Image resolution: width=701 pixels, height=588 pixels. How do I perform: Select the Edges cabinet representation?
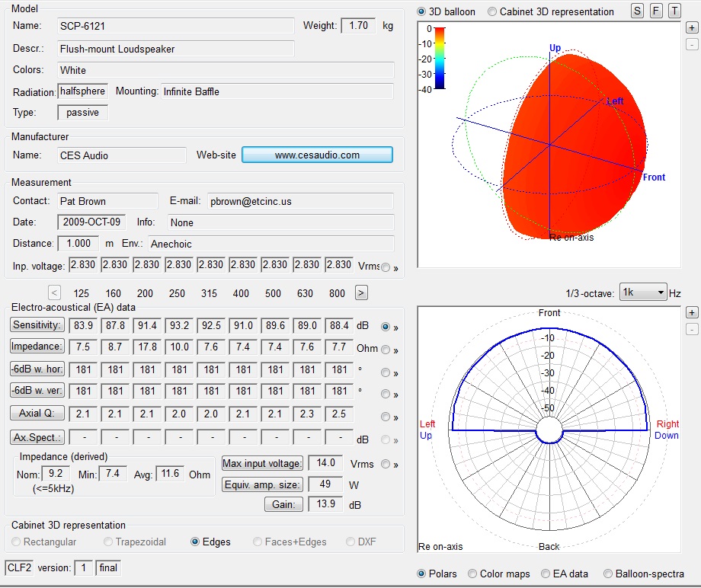click(x=196, y=542)
